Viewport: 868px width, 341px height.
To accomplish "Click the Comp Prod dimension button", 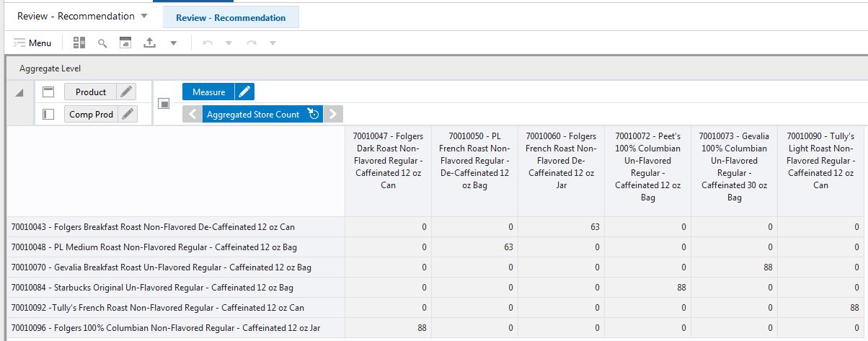I will coord(91,114).
